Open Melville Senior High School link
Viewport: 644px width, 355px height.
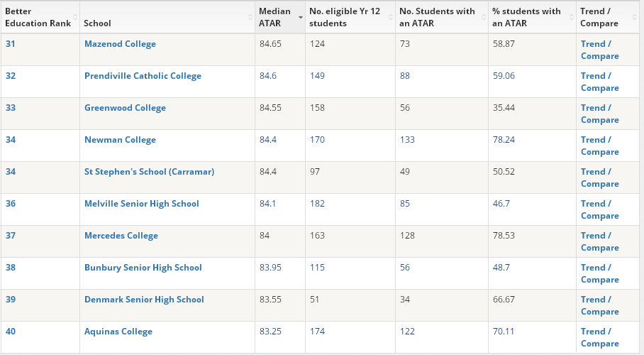coord(141,204)
